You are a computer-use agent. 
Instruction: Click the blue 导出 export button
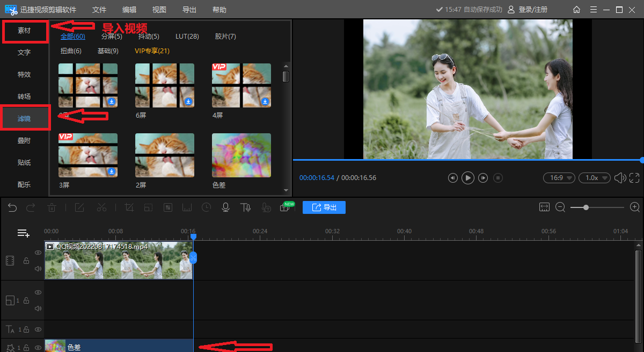[x=324, y=207]
